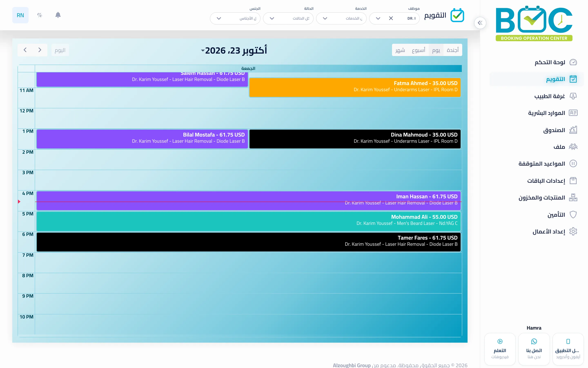The image size is (588, 368).
Task: Click the اليوم today button
Action: coord(60,50)
